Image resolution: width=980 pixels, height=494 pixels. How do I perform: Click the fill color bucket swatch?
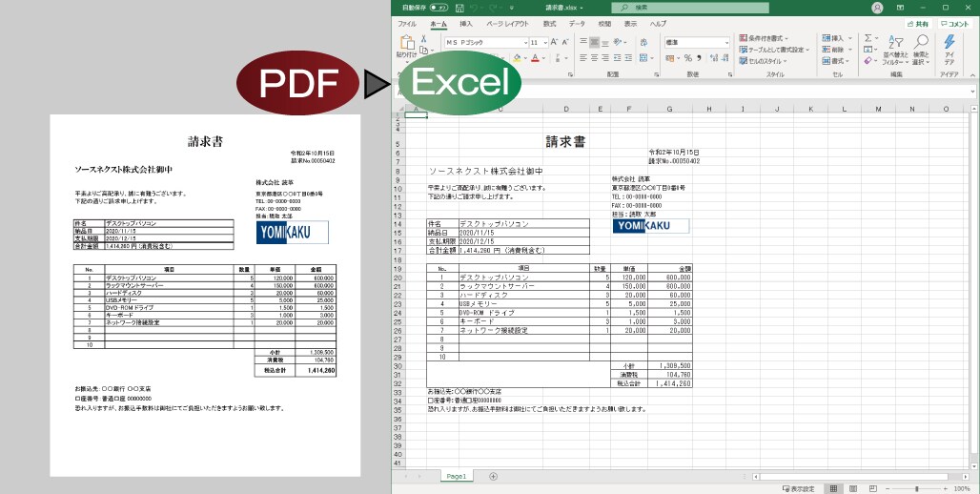tap(517, 57)
